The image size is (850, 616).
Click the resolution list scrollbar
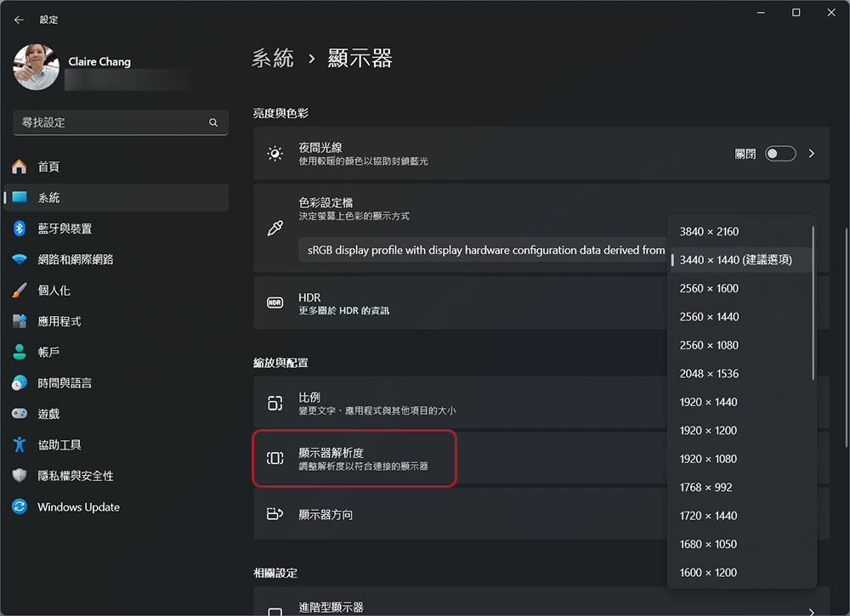tap(813, 303)
